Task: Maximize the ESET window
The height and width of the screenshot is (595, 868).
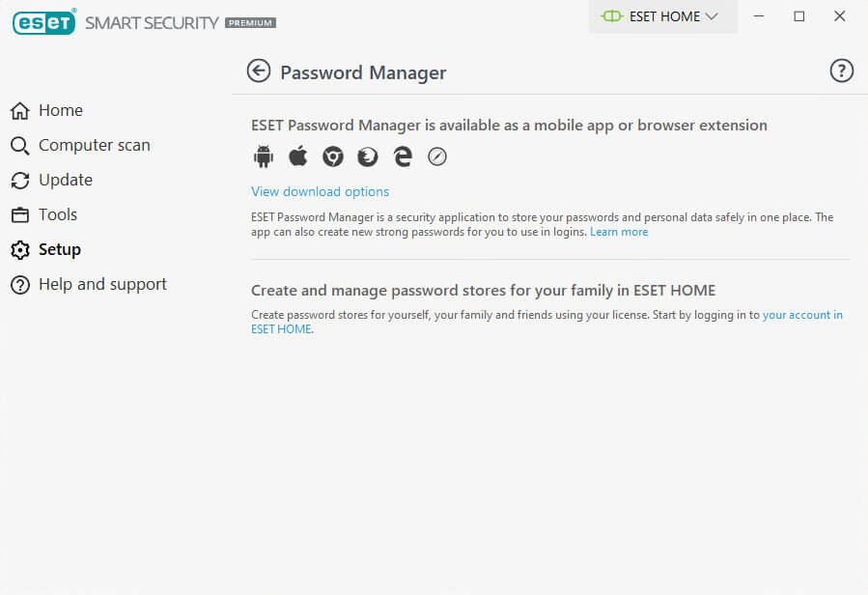Action: click(x=799, y=16)
